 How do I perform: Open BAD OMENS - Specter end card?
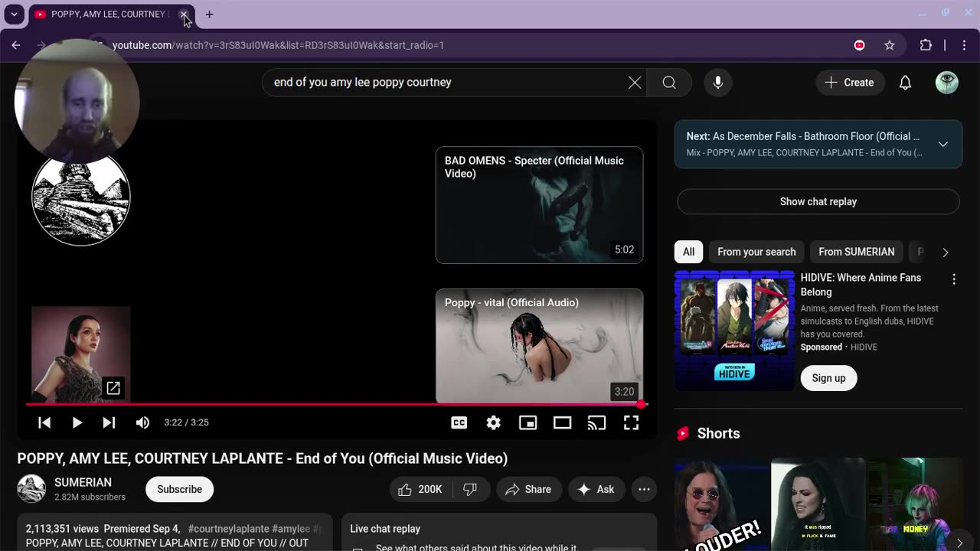coord(539,205)
